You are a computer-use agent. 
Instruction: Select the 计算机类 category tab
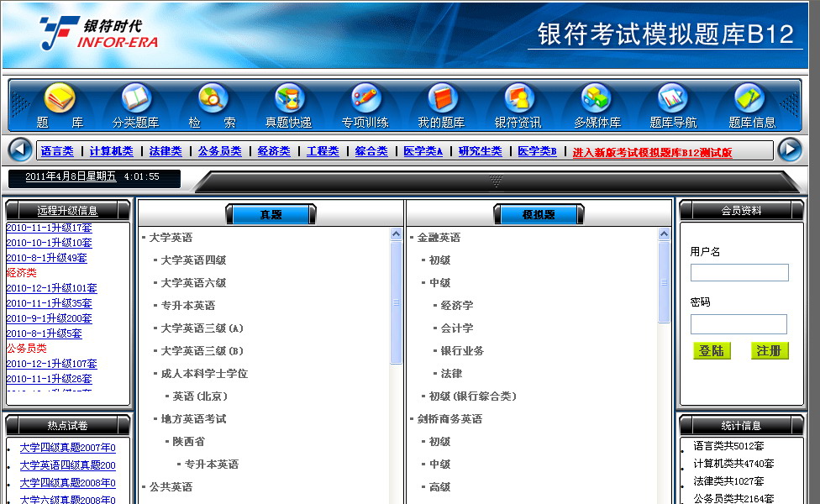pos(111,151)
